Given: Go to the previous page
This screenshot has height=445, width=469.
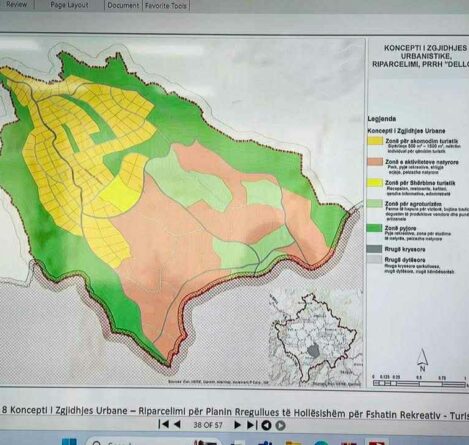Looking at the screenshot, I should (177, 424).
